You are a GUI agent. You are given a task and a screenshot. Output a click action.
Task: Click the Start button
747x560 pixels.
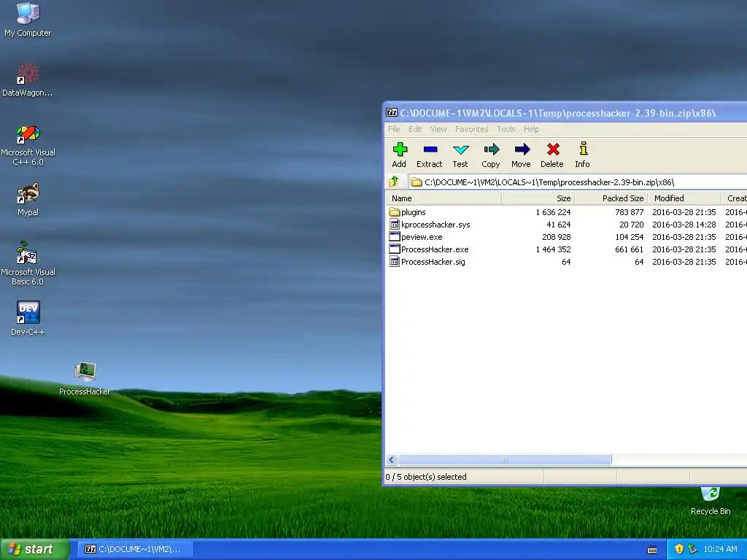pos(35,549)
